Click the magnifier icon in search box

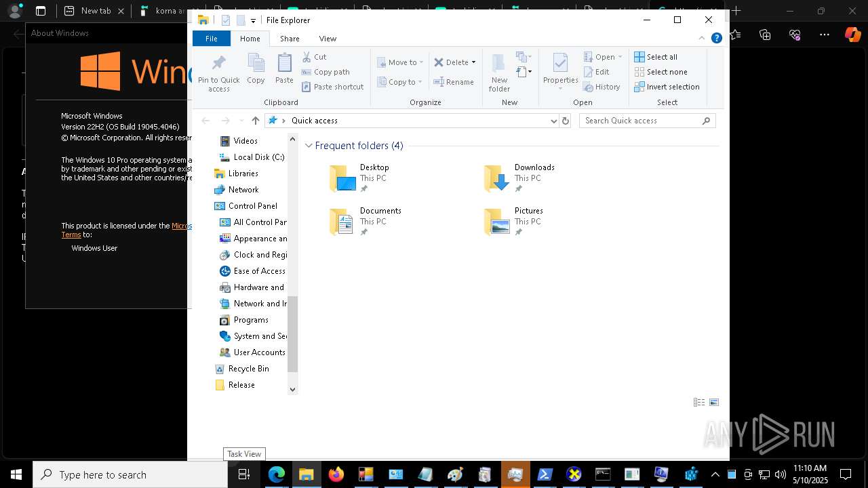[706, 121]
